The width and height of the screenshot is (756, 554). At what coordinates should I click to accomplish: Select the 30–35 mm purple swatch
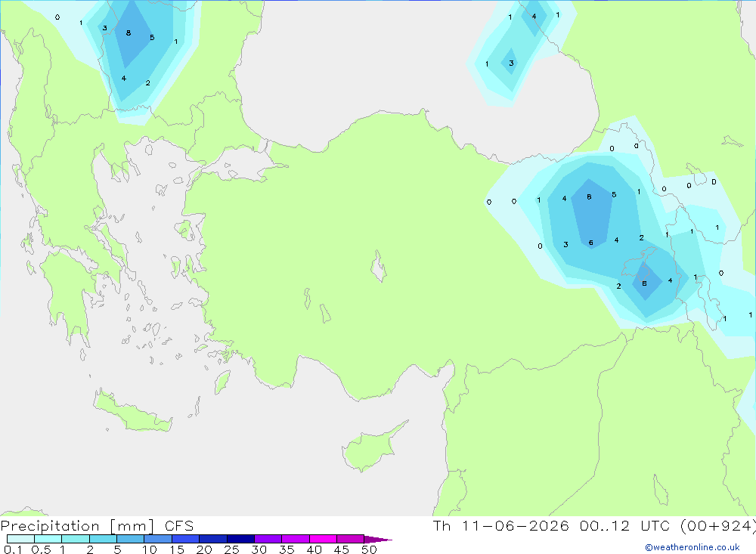pos(268,539)
